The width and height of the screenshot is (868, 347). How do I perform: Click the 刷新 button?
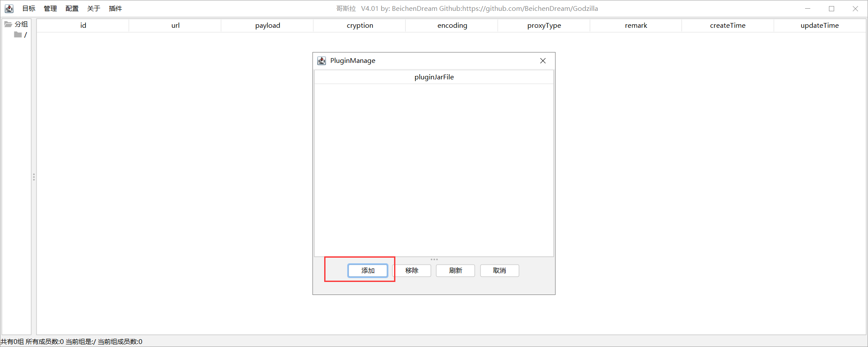pyautogui.click(x=456, y=271)
